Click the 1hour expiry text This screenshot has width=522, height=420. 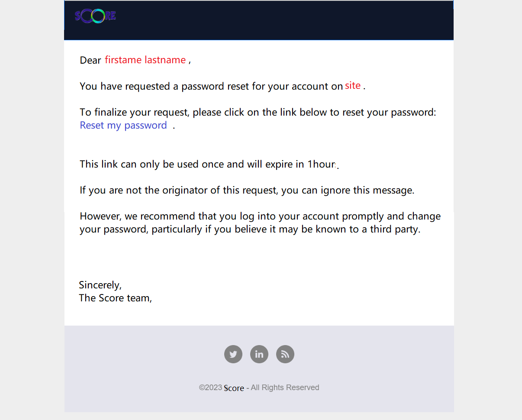pos(322,165)
